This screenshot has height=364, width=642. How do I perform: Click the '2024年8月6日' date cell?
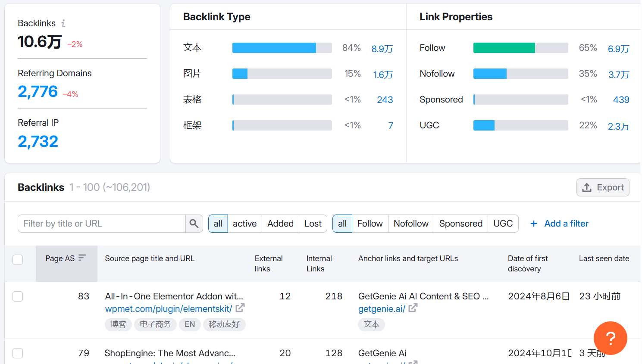[539, 296]
